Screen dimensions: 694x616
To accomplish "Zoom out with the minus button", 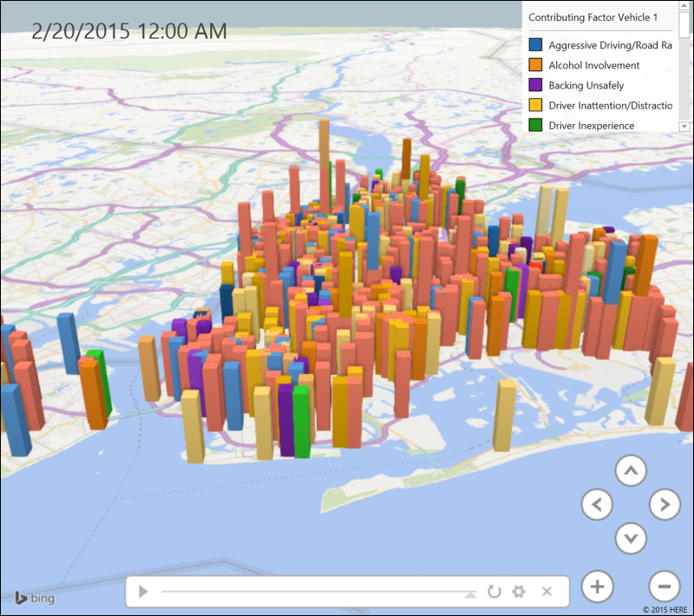I will [665, 587].
